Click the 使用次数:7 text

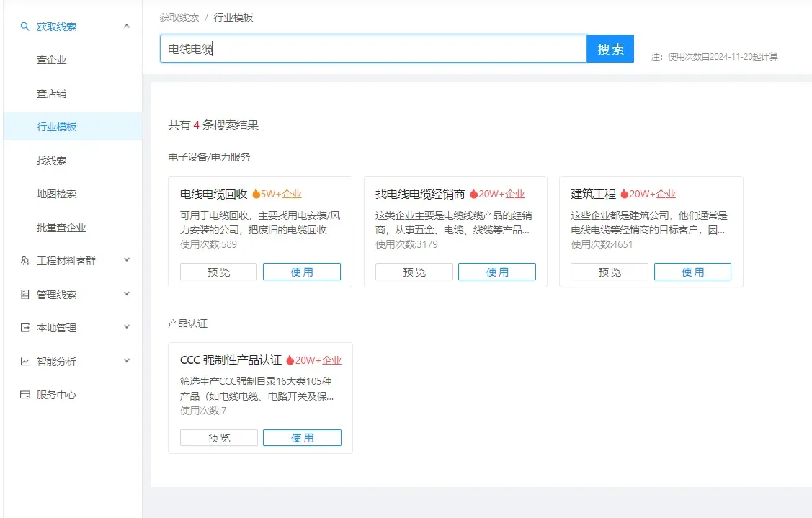203,411
